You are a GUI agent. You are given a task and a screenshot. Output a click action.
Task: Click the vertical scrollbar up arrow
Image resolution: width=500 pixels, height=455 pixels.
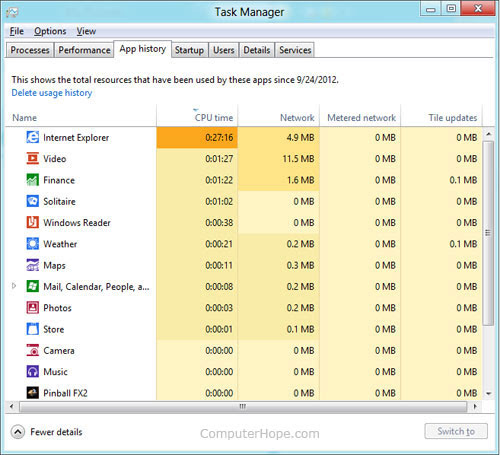tap(489, 134)
